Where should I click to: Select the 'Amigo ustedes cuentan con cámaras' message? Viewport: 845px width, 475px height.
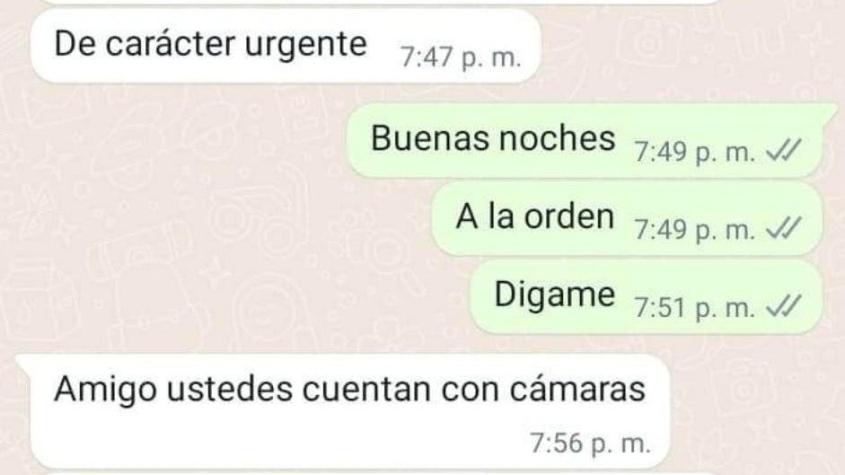pyautogui.click(x=345, y=411)
